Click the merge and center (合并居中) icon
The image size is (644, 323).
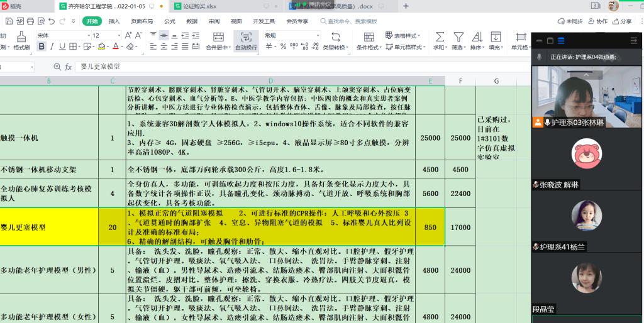coord(218,40)
